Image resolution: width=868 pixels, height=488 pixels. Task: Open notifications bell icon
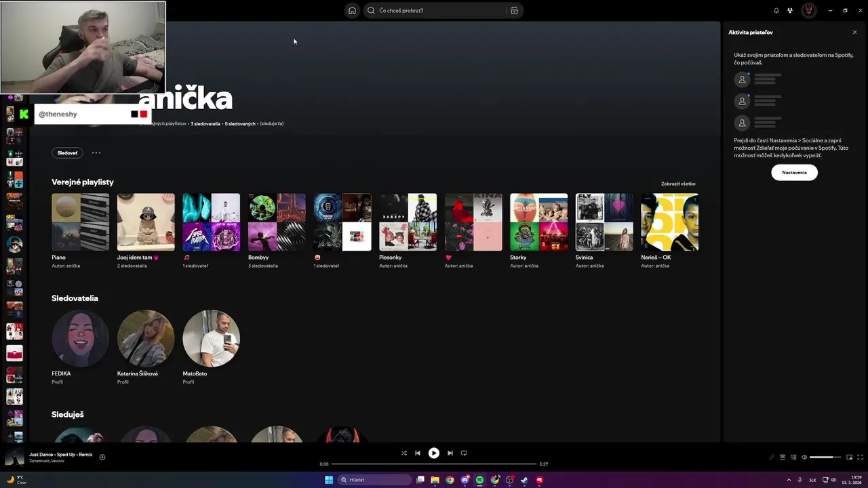pyautogui.click(x=776, y=11)
